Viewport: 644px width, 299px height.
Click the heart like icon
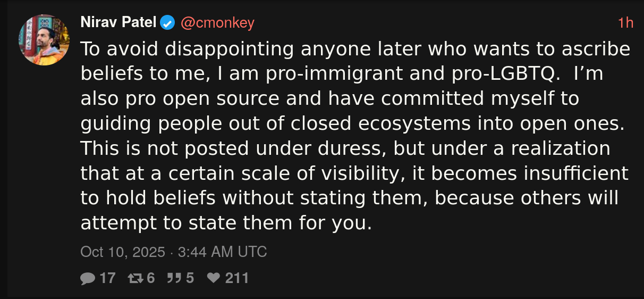214,278
